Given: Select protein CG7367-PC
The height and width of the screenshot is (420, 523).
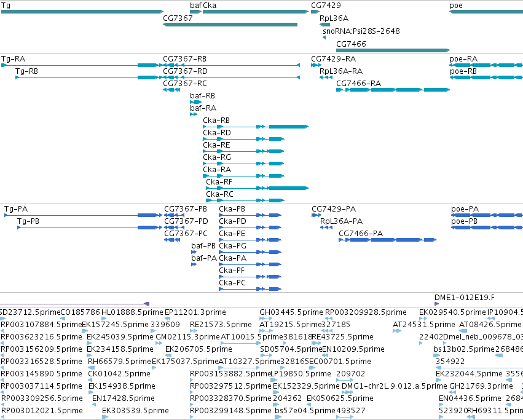Looking at the screenshot, I should tap(186, 234).
